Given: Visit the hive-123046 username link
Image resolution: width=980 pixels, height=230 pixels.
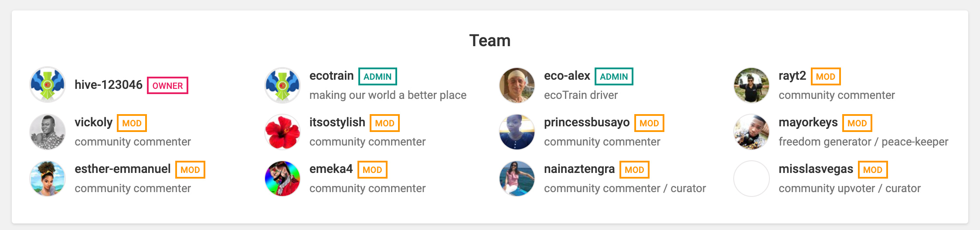Looking at the screenshot, I should 109,85.
